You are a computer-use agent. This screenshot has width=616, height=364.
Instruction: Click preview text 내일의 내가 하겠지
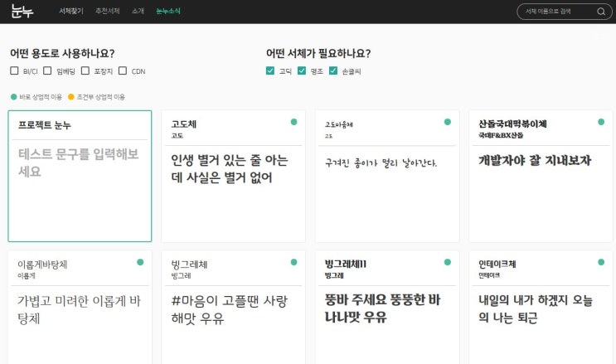coord(535,308)
